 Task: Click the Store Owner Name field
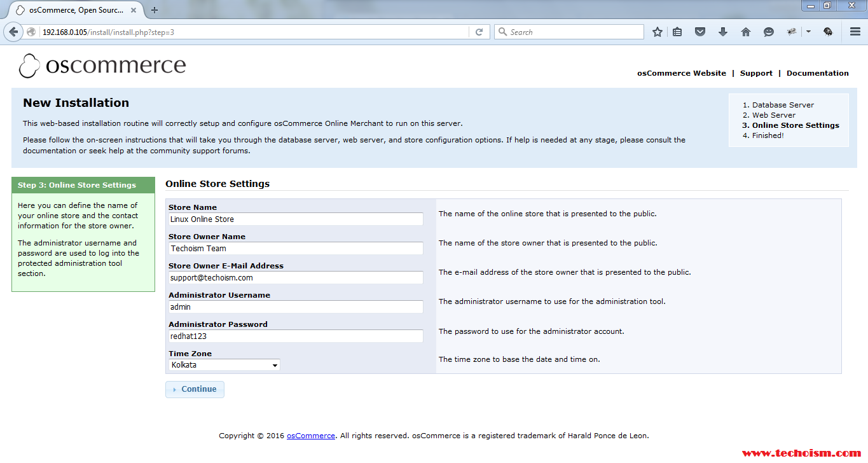(296, 248)
